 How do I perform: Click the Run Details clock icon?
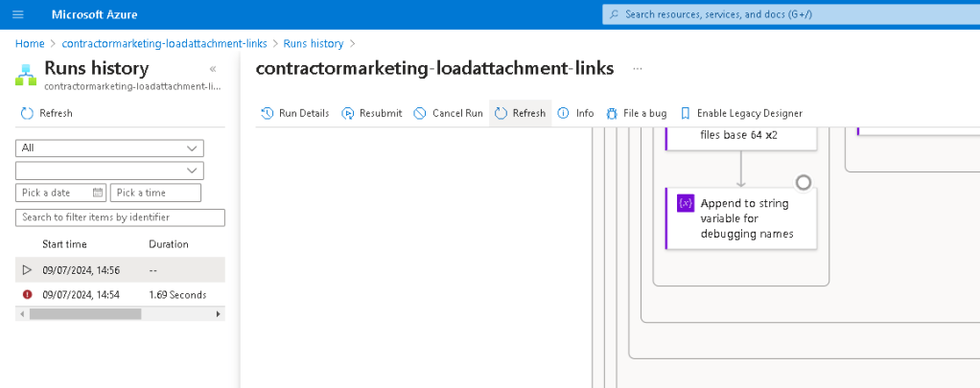[x=268, y=113]
